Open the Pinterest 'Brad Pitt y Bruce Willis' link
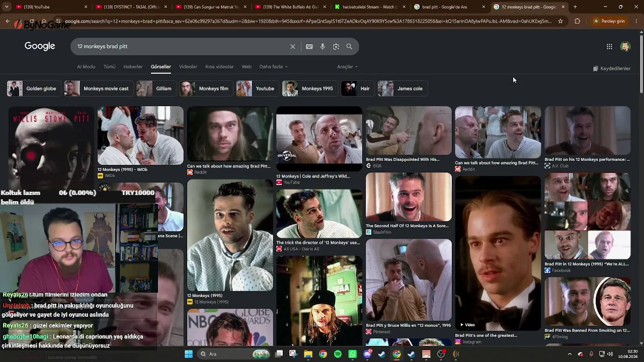Viewport: 644px width, 362px height. pyautogui.click(x=408, y=325)
